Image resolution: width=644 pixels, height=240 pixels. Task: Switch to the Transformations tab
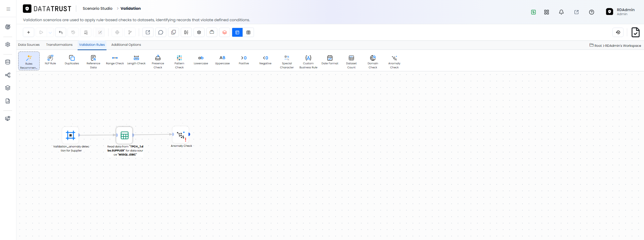tap(59, 45)
